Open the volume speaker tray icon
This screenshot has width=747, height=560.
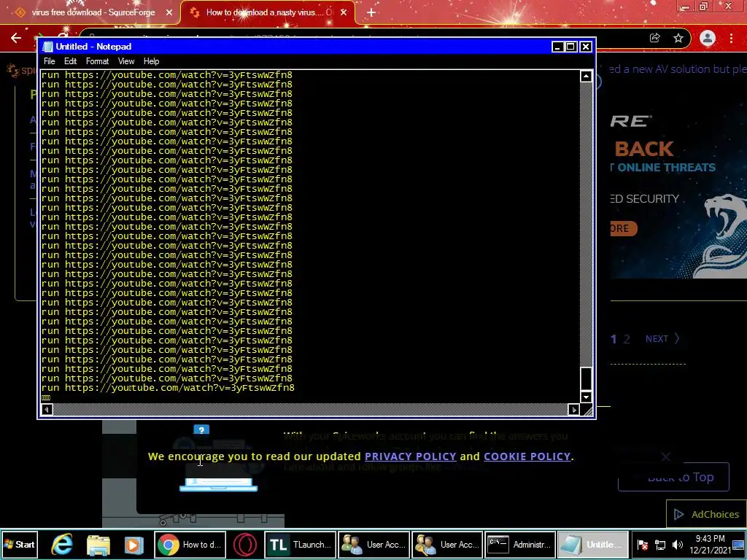point(678,545)
